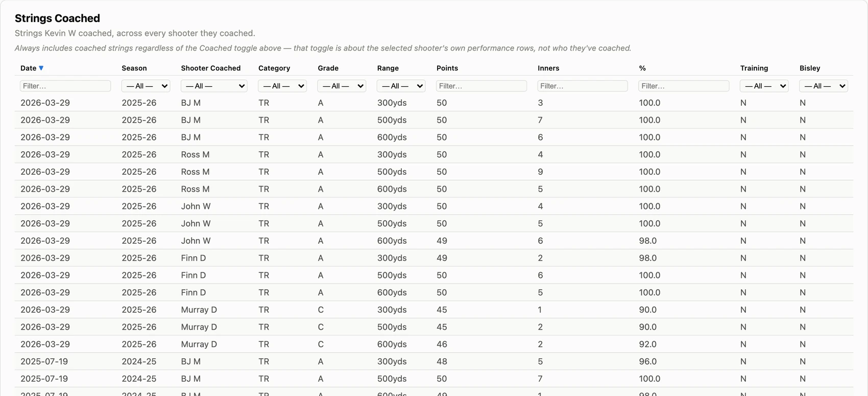Screen dimensions: 868x396
Task: Sort by the Season column header
Action: [134, 68]
